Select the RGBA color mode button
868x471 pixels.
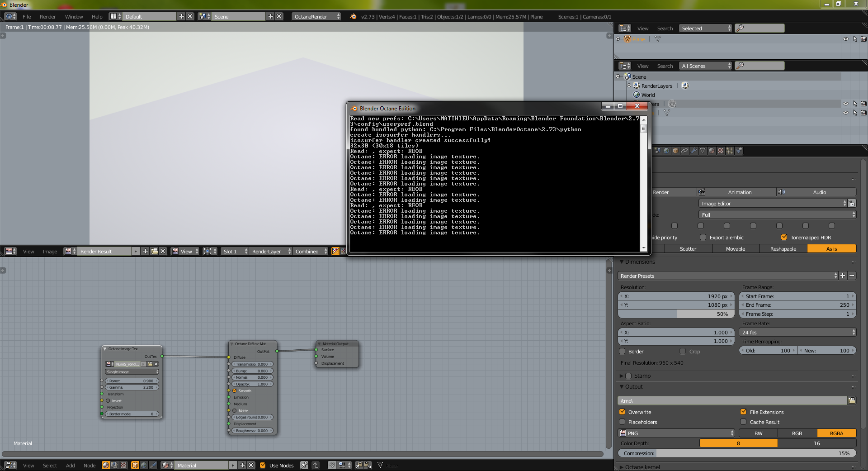pos(836,433)
